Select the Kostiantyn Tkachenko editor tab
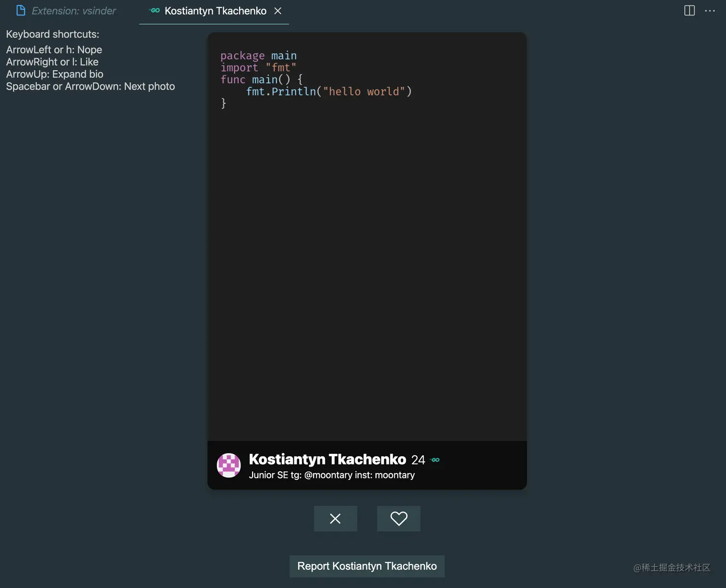This screenshot has height=588, width=726. click(x=215, y=11)
